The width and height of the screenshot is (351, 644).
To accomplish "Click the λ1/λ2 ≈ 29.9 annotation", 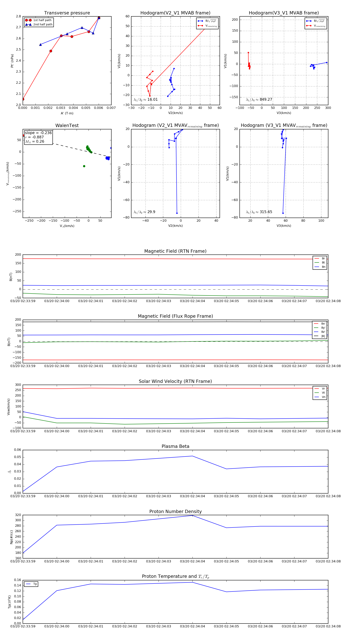I will click(144, 212).
